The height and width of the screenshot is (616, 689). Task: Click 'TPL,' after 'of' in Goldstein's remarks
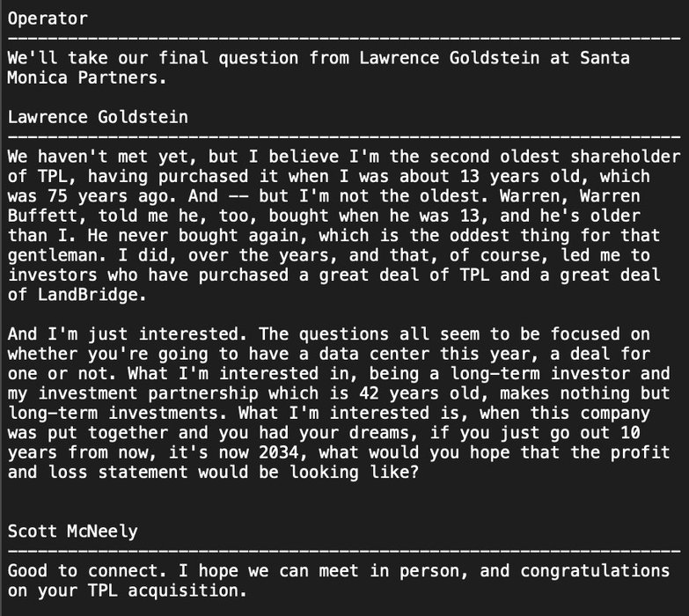click(57, 177)
